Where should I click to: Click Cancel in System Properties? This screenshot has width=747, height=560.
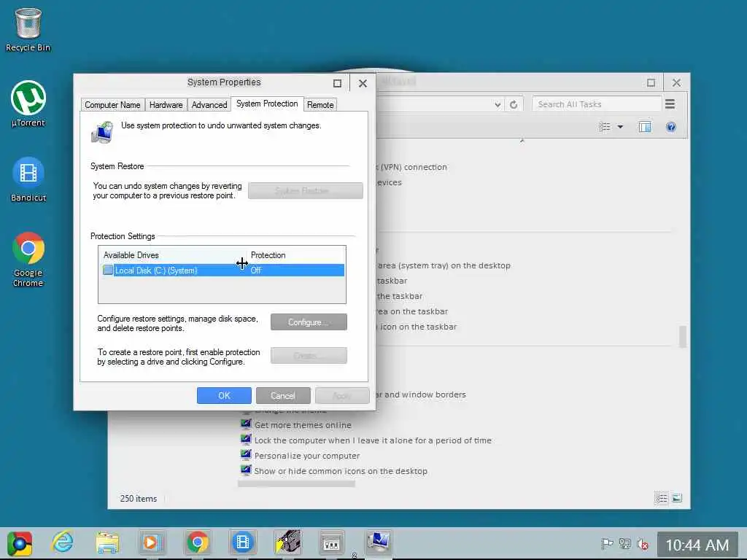click(x=283, y=396)
